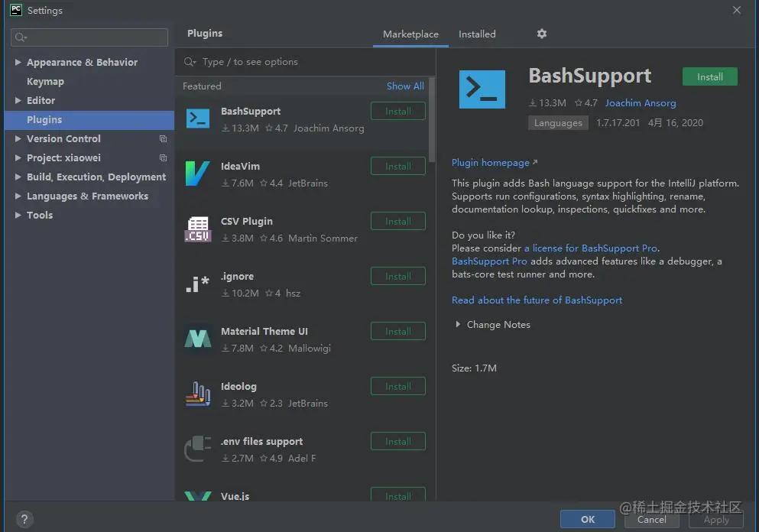Screen dimensions: 759x532
Task: Select the .env files support name
Action: click(262, 442)
